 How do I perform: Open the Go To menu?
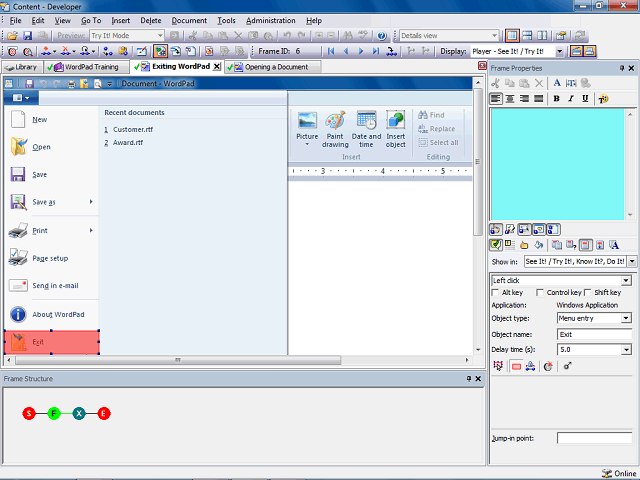[91, 20]
